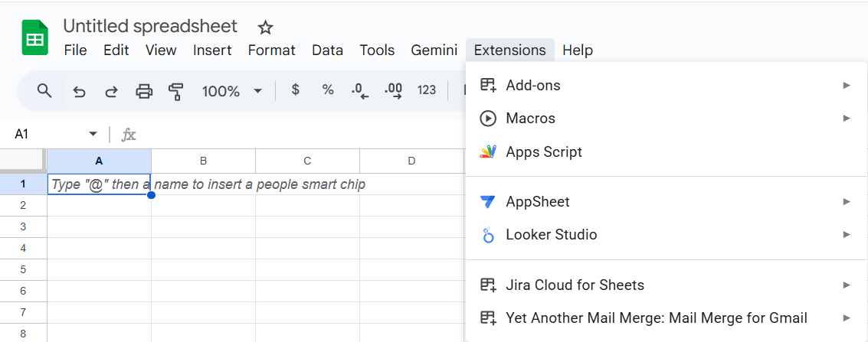Open the Insert menu
This screenshot has width=868, height=342.
point(212,50)
